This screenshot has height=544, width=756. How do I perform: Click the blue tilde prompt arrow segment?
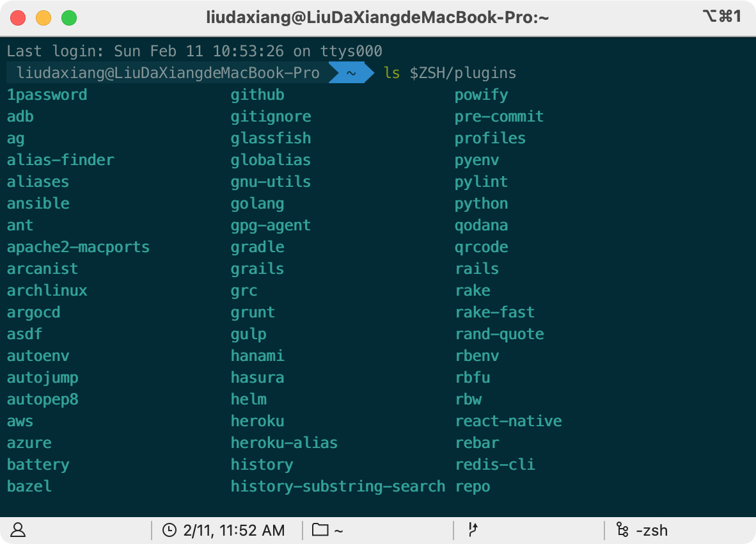click(x=352, y=73)
